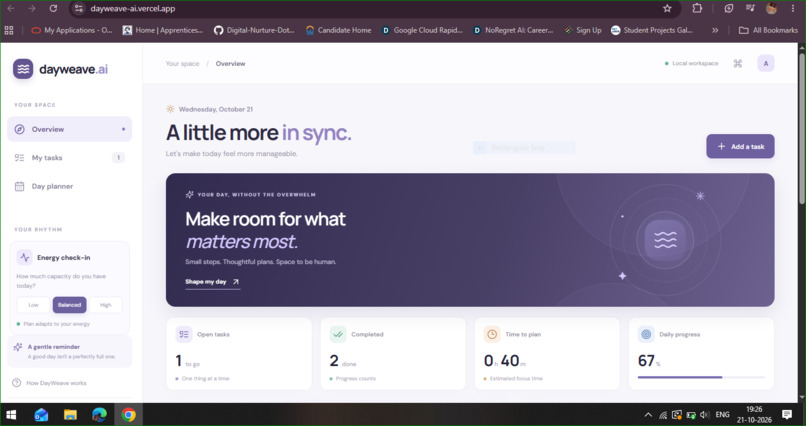The width and height of the screenshot is (806, 426).
Task: Set energy level to High
Action: click(x=105, y=305)
